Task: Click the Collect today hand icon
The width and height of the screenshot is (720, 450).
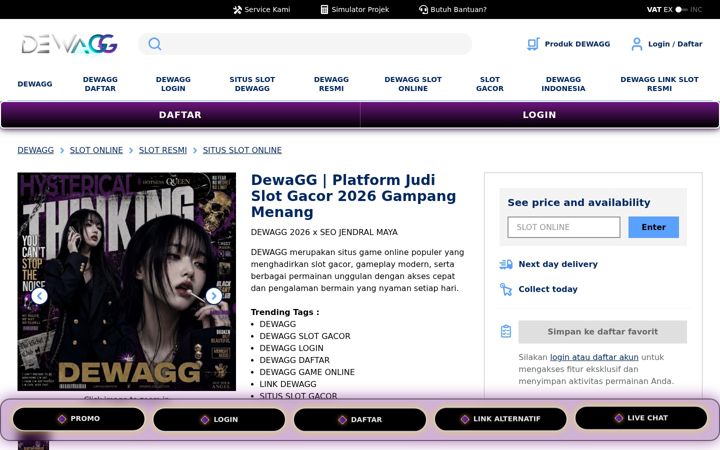Action: (506, 289)
